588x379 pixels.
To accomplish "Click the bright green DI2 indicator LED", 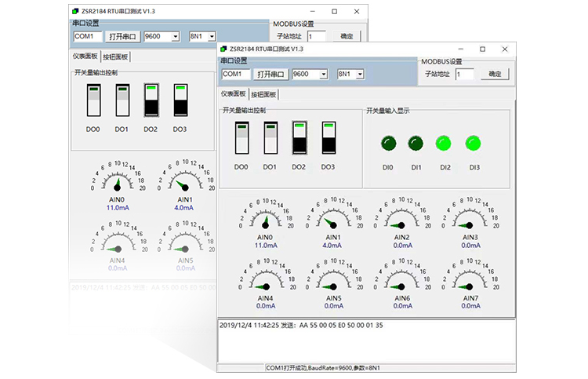I will tap(444, 144).
